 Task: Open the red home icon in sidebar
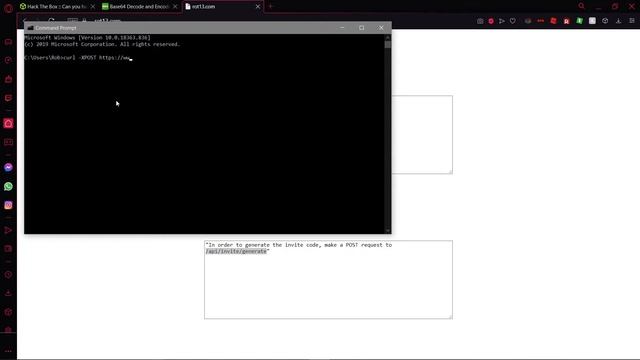pos(8,124)
